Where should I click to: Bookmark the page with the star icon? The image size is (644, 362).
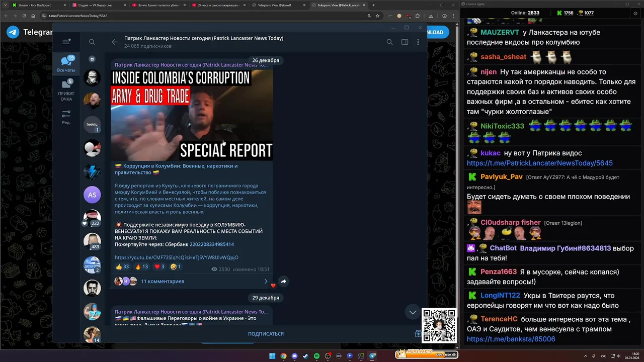pos(377,16)
